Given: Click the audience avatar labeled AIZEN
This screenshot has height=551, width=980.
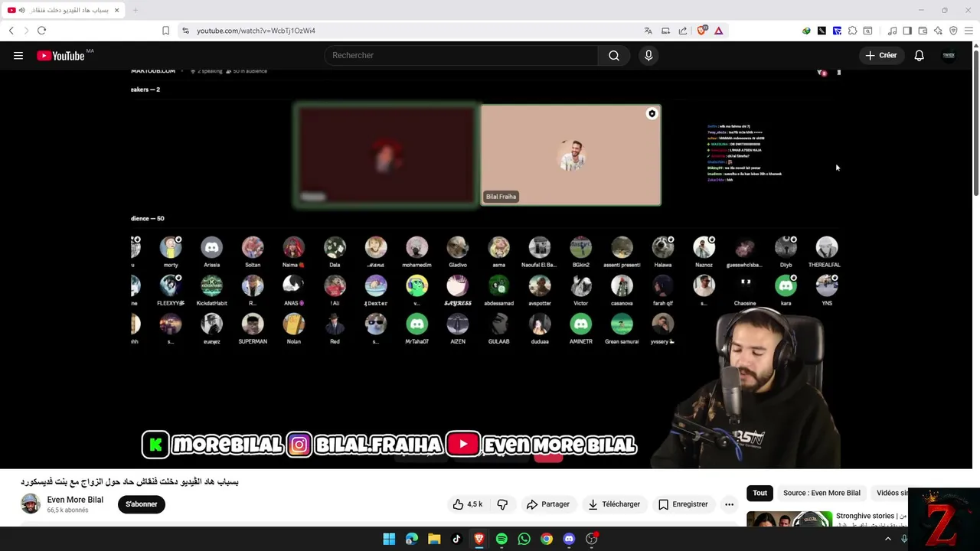Looking at the screenshot, I should pyautogui.click(x=458, y=324).
